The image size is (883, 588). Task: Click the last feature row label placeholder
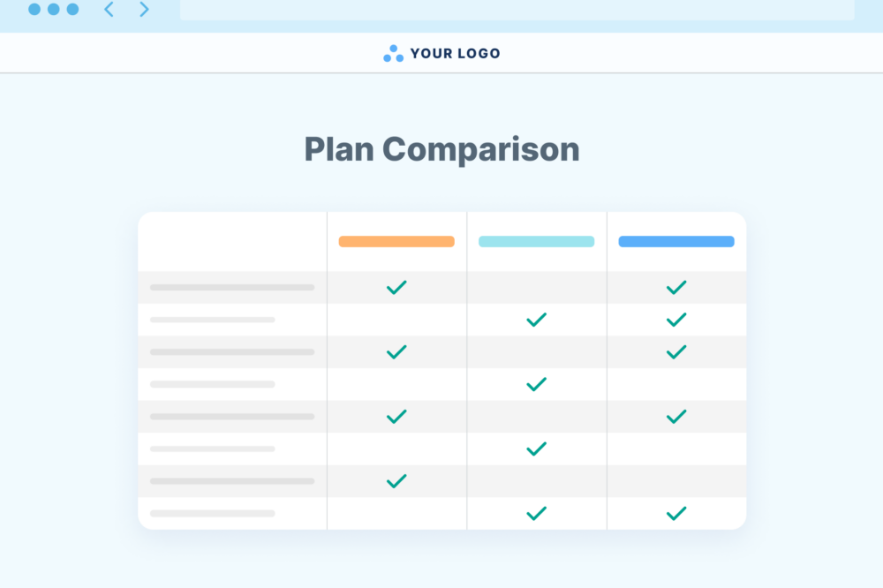pyautogui.click(x=212, y=514)
